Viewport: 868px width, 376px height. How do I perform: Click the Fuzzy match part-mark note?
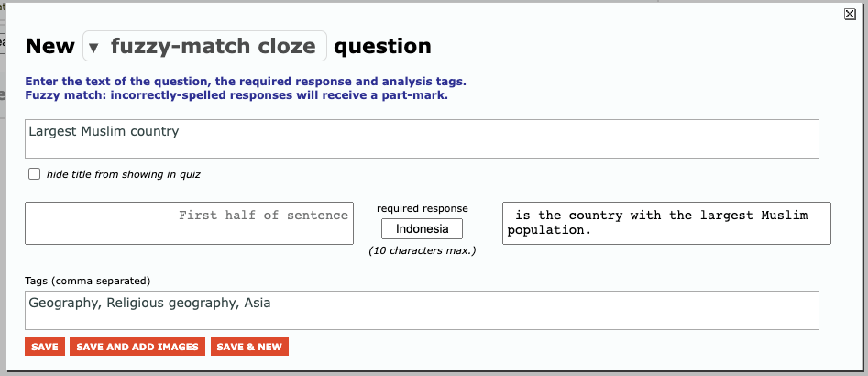pos(236,94)
